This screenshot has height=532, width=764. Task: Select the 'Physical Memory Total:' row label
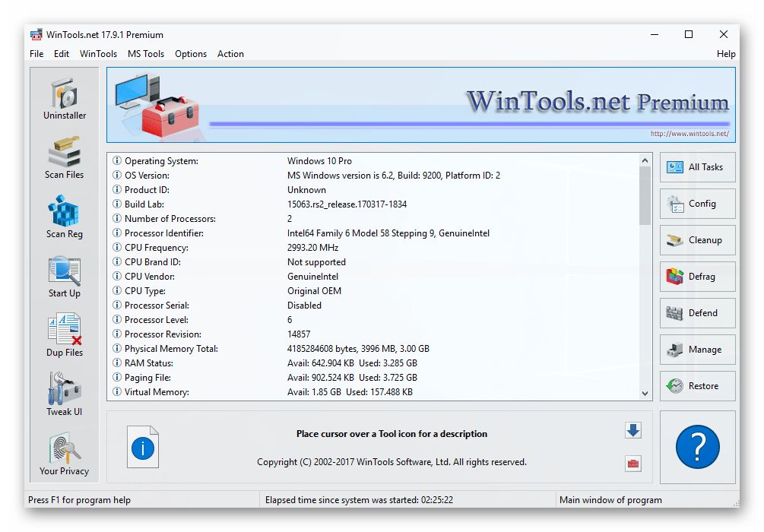171,349
